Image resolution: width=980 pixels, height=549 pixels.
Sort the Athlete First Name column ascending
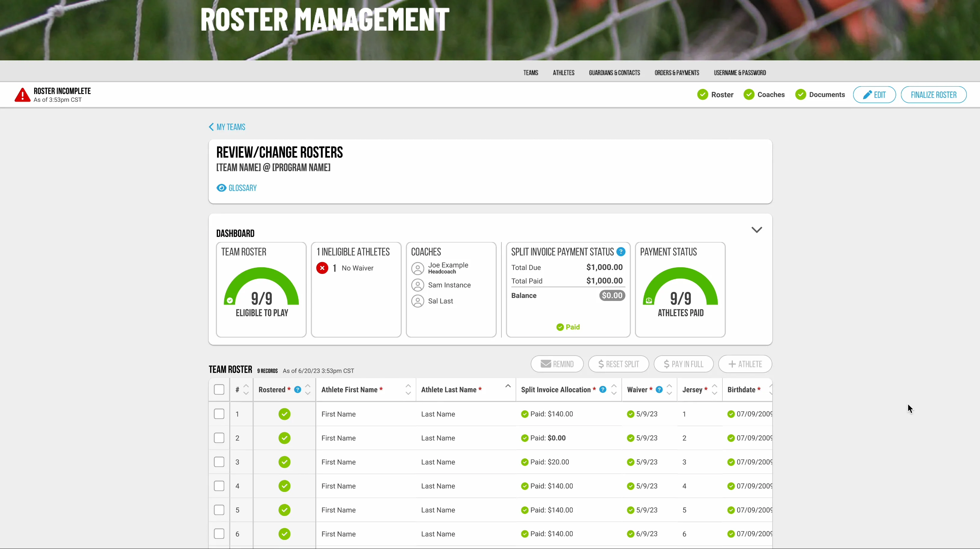[x=408, y=386]
